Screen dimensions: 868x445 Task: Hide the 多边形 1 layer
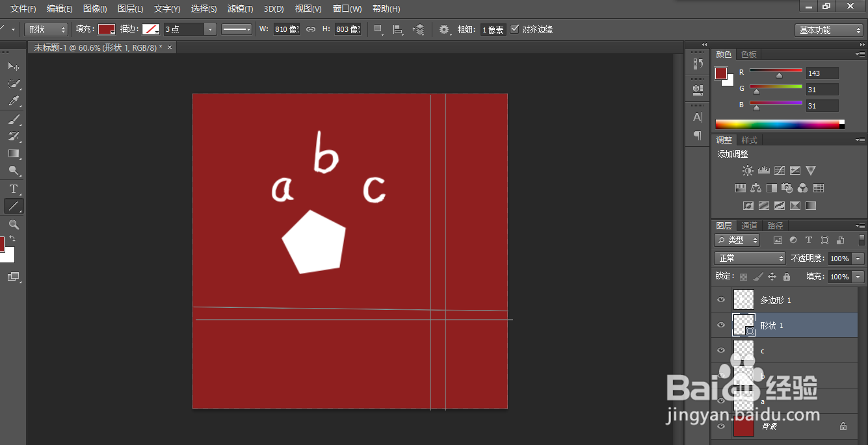coord(720,299)
